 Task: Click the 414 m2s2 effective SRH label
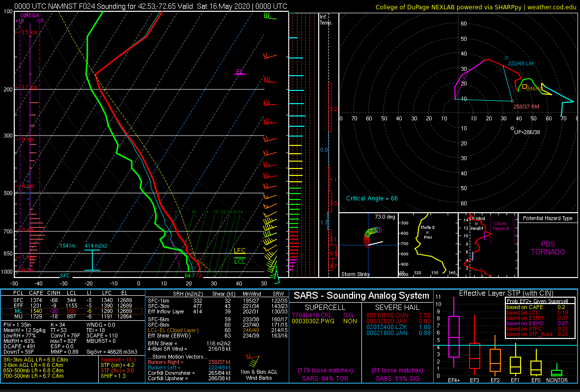96,246
